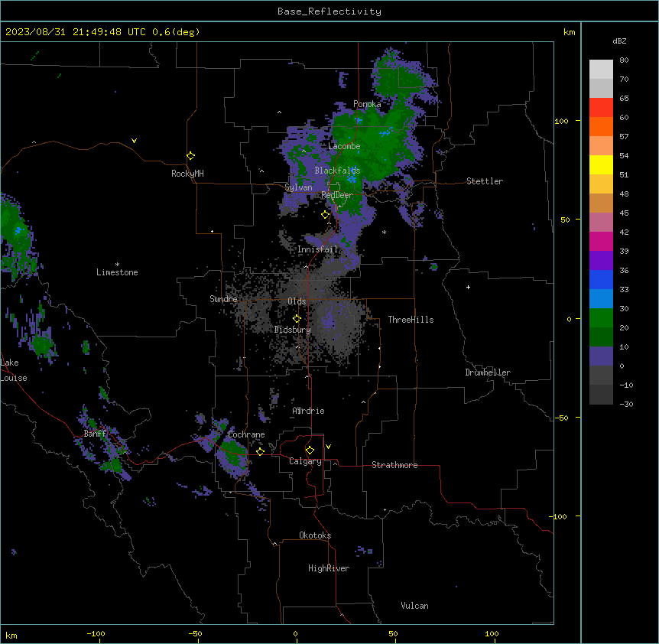Click the -50 tick on right axis
This screenshot has height=644, width=659.
click(561, 418)
